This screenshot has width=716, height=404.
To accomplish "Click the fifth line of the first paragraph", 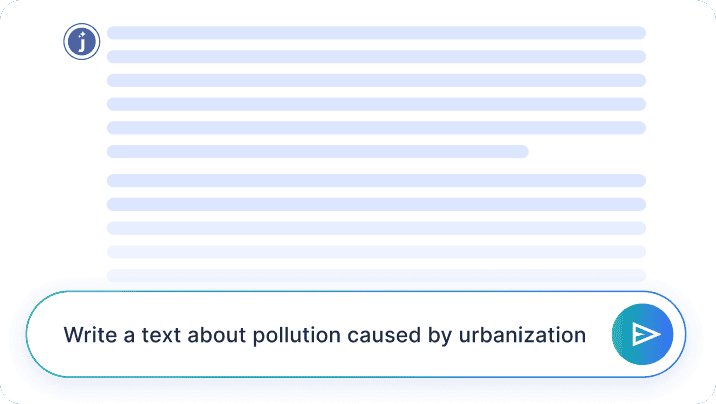I will coord(376,128).
